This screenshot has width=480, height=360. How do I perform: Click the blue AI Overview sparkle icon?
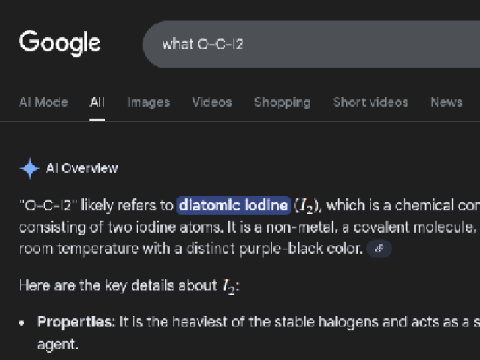30,168
